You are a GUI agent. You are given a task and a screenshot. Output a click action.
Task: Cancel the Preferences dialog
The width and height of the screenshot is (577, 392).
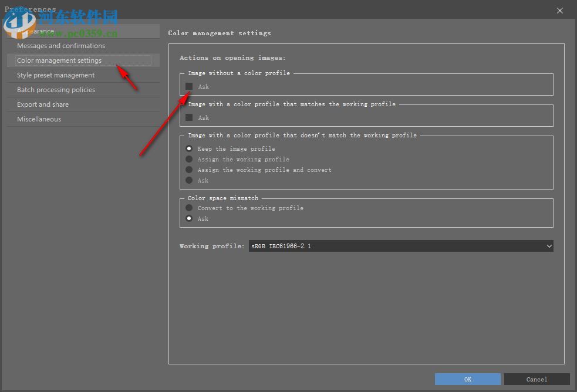[x=536, y=379]
